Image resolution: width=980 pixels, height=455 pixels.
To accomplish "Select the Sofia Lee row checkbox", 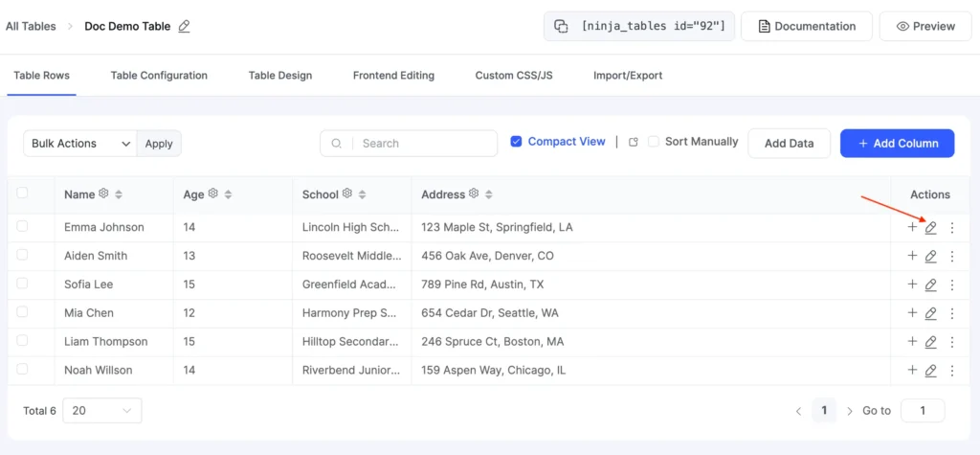I will (x=22, y=284).
